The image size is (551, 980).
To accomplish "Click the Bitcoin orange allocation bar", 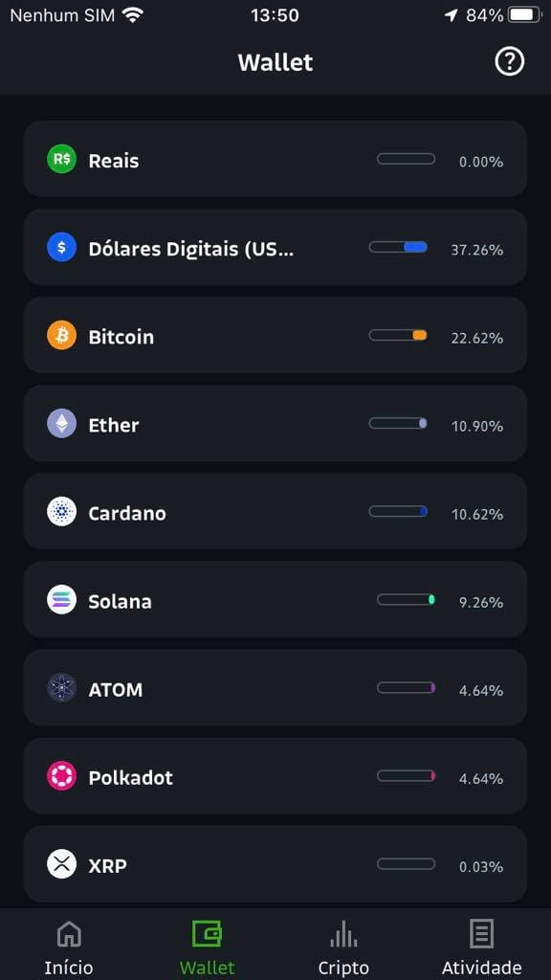I will click(398, 335).
